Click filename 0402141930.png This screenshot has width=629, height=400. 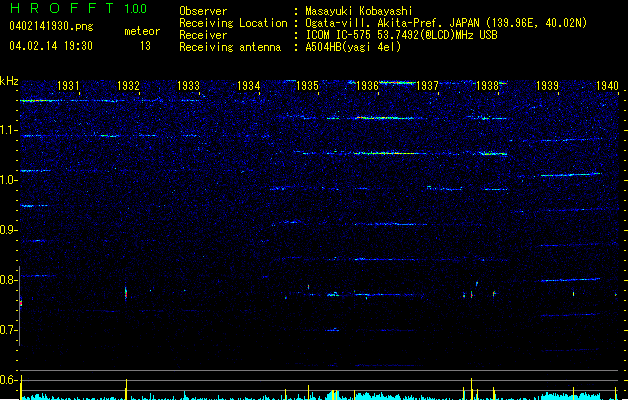pos(51,26)
